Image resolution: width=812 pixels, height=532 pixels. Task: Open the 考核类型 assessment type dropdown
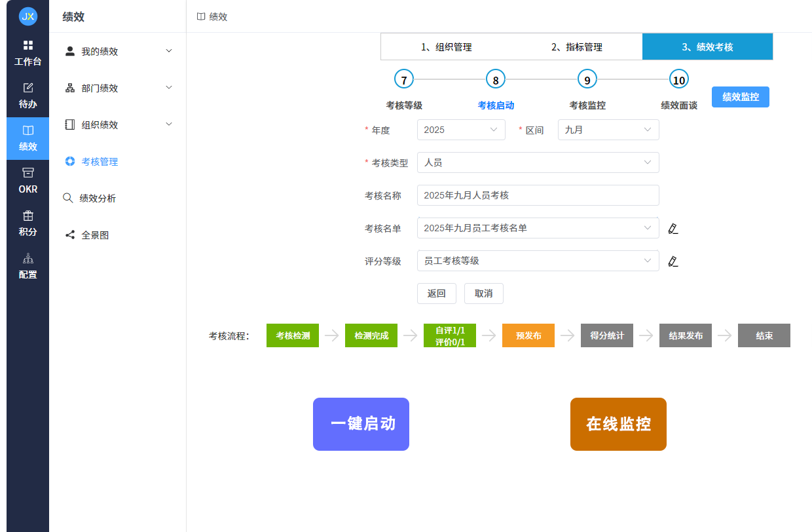pos(538,162)
